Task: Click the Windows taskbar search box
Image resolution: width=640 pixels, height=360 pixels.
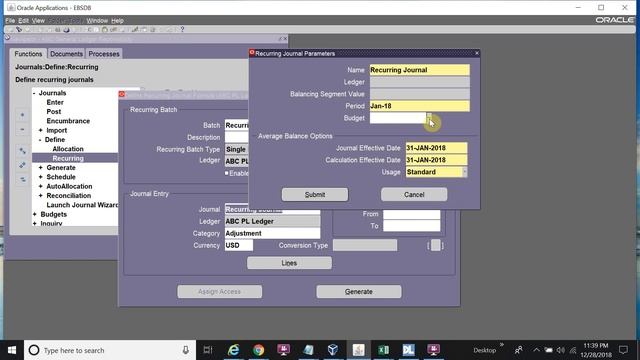Action: (110, 350)
